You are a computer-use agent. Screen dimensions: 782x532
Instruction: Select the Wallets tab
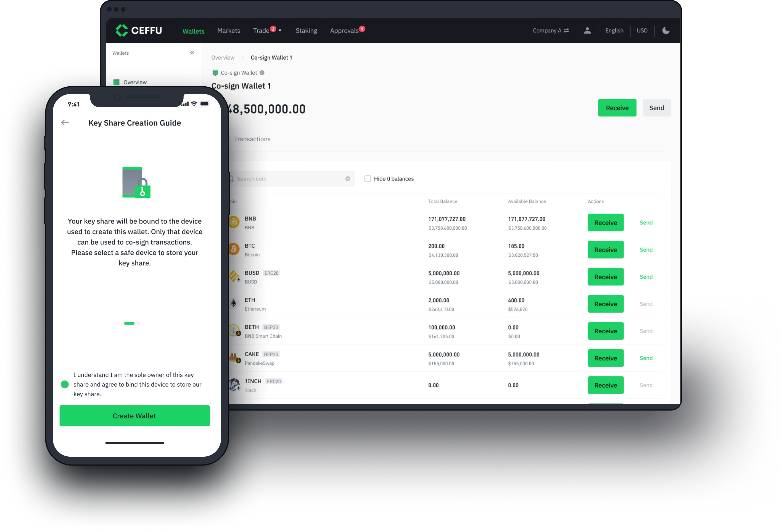[x=192, y=30]
